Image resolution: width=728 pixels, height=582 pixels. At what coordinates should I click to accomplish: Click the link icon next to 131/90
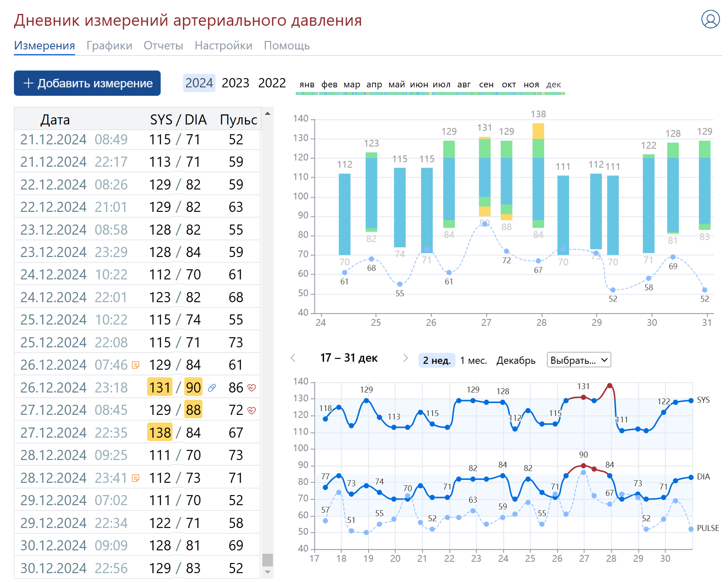click(x=212, y=388)
